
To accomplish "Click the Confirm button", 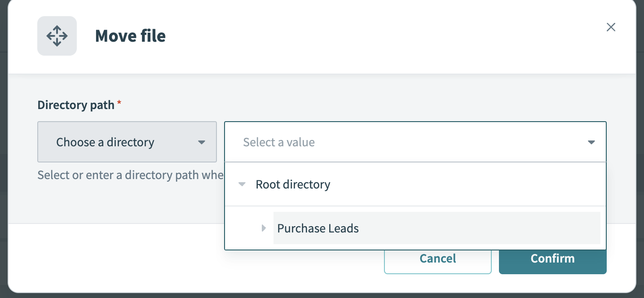I will (x=552, y=258).
